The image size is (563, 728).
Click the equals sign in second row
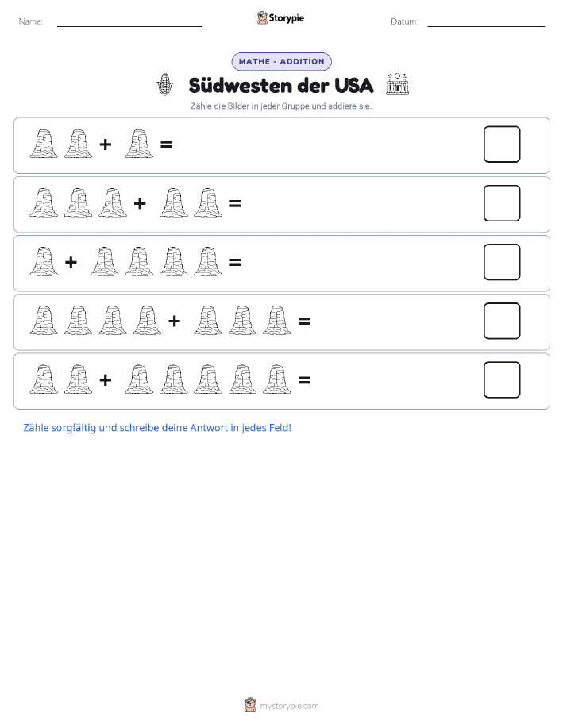pyautogui.click(x=236, y=203)
